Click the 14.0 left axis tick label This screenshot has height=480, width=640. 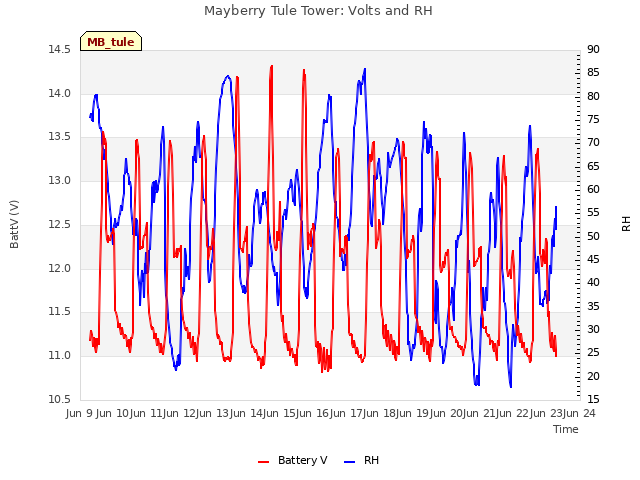click(60, 93)
